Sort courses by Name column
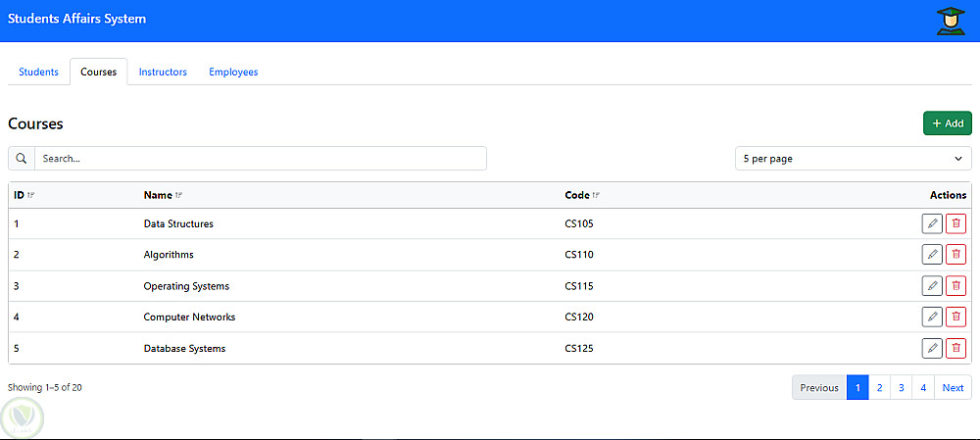This screenshot has height=440, width=980. point(177,195)
